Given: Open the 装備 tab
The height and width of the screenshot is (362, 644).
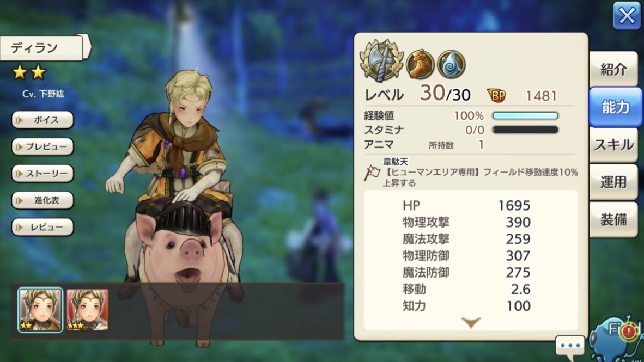Looking at the screenshot, I should 613,219.
